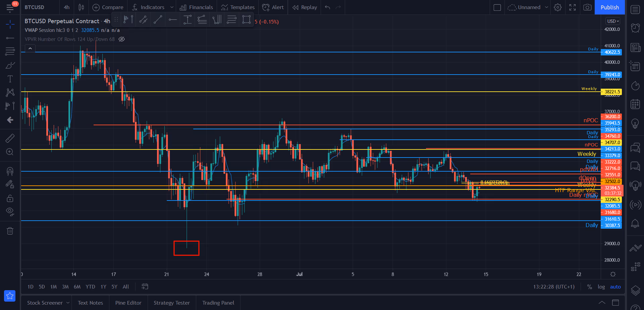Collapse the indicator legend chevron
644x310 pixels.
point(30,49)
